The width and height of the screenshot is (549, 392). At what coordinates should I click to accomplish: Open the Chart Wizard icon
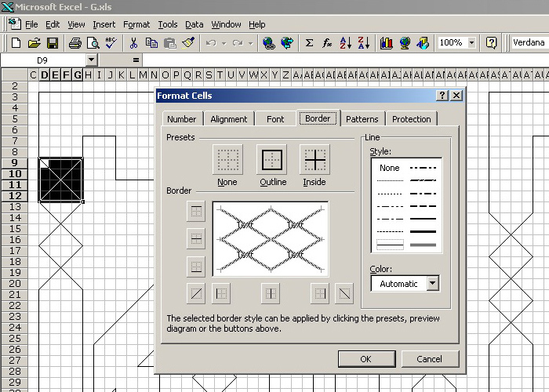point(386,43)
